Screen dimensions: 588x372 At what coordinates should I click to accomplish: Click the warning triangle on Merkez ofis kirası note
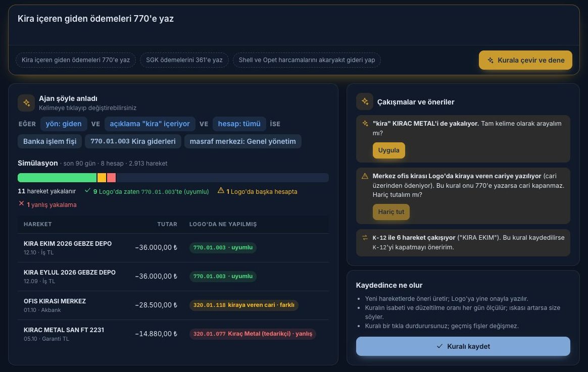pos(365,176)
